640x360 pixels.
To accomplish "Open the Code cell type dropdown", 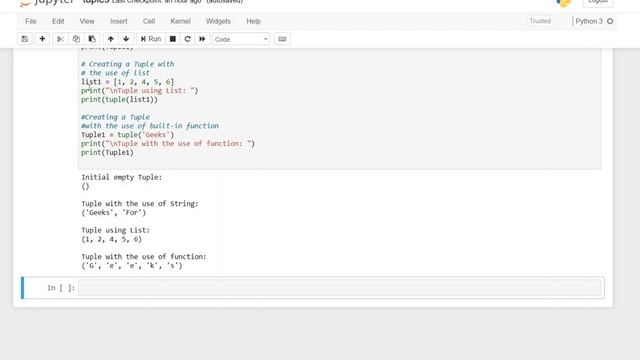I will 241,39.
